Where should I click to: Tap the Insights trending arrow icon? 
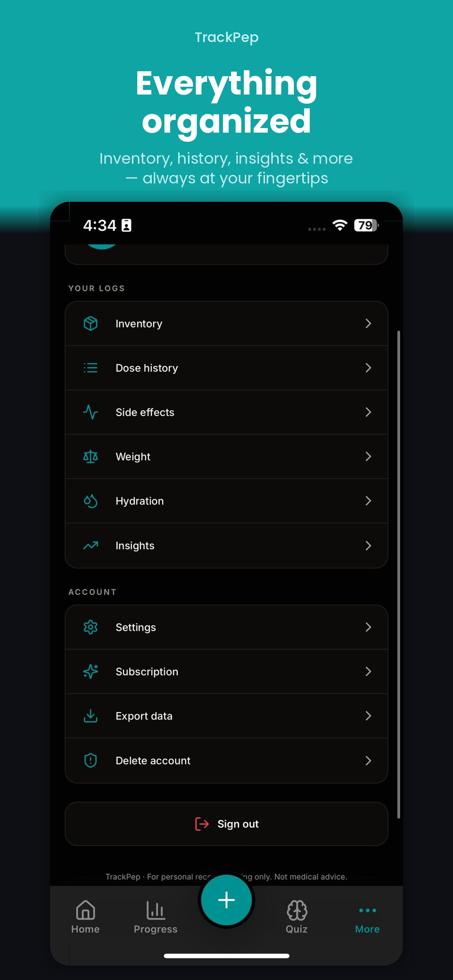point(91,545)
